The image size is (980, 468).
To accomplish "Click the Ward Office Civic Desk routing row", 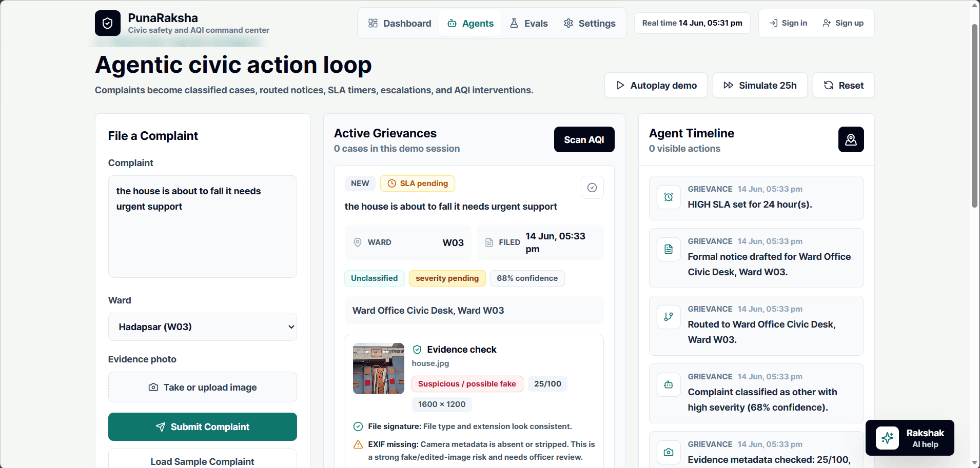I will point(474,311).
